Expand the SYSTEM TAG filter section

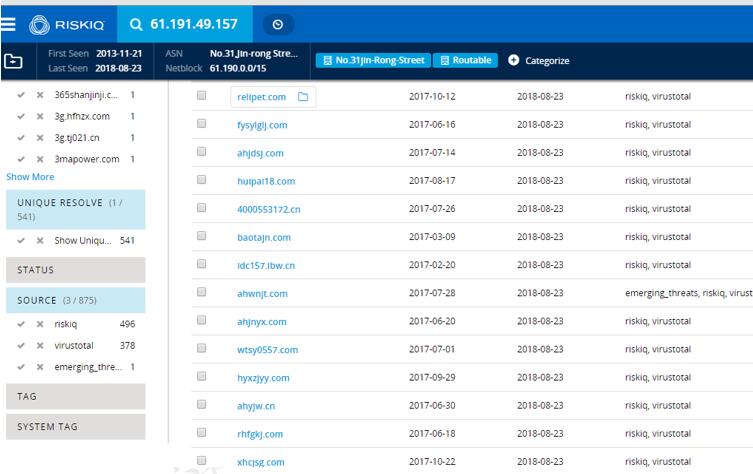coord(76,426)
